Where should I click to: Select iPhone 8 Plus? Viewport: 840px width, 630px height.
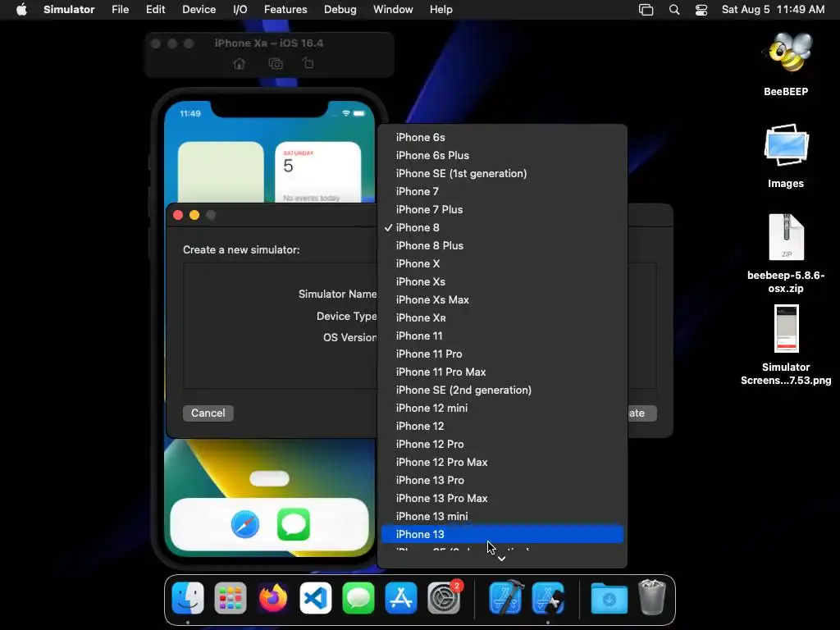click(502, 245)
